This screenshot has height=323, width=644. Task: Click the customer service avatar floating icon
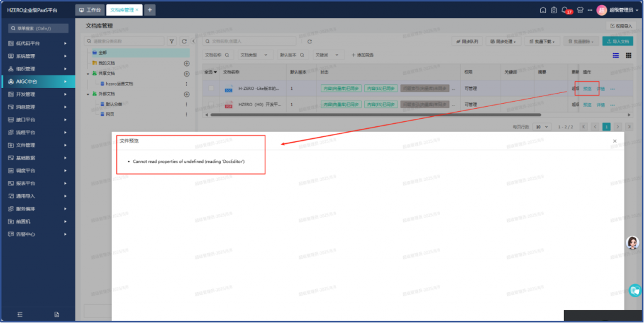(633, 243)
